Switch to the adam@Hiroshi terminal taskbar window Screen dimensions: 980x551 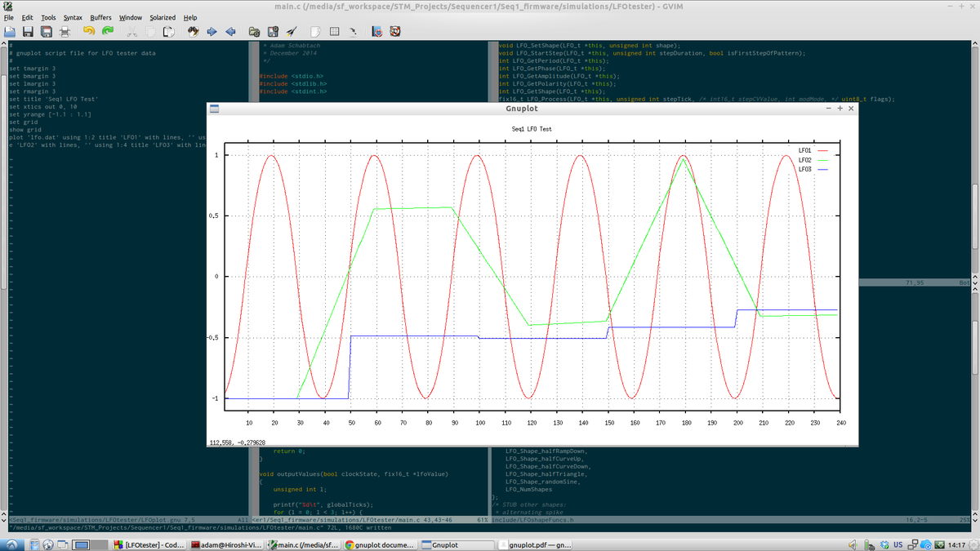coord(226,544)
